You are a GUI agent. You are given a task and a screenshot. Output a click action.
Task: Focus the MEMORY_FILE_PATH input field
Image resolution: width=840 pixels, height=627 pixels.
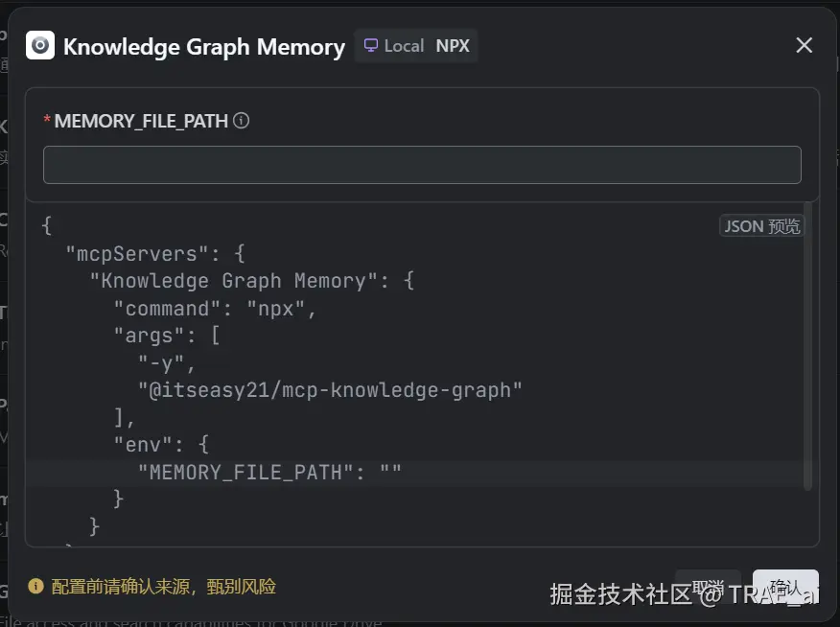pyautogui.click(x=422, y=165)
